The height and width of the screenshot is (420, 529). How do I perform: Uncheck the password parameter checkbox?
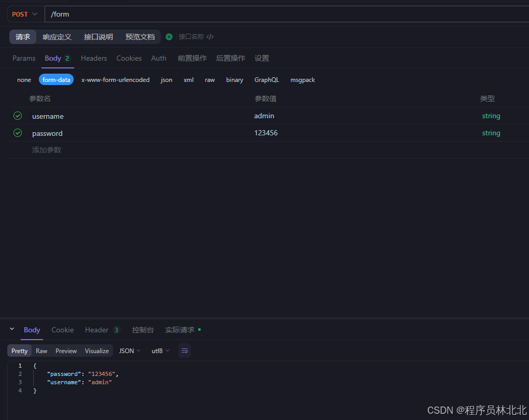[x=18, y=133]
